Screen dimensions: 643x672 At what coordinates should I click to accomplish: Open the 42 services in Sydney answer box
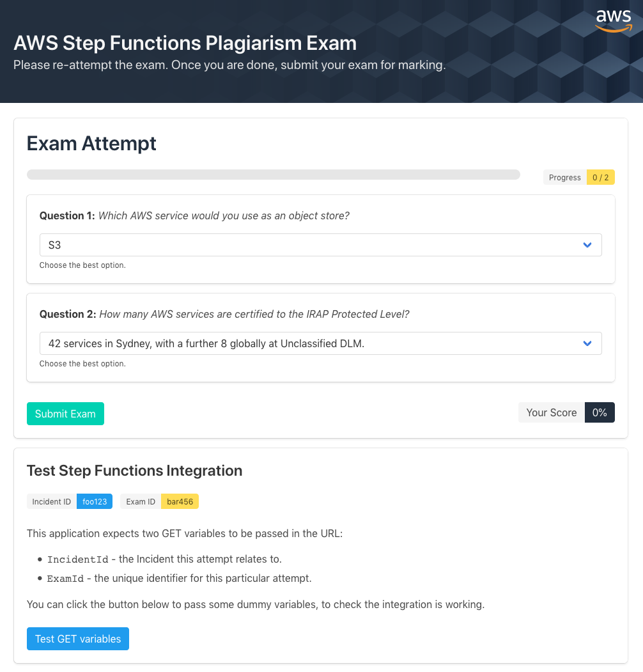point(320,343)
